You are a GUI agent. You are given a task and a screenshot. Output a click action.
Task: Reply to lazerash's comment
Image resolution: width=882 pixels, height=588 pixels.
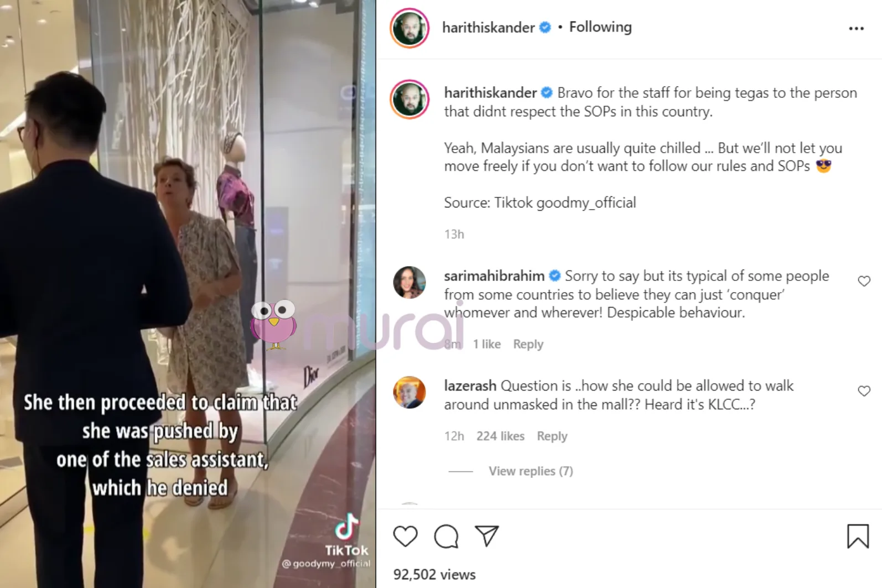click(x=552, y=436)
